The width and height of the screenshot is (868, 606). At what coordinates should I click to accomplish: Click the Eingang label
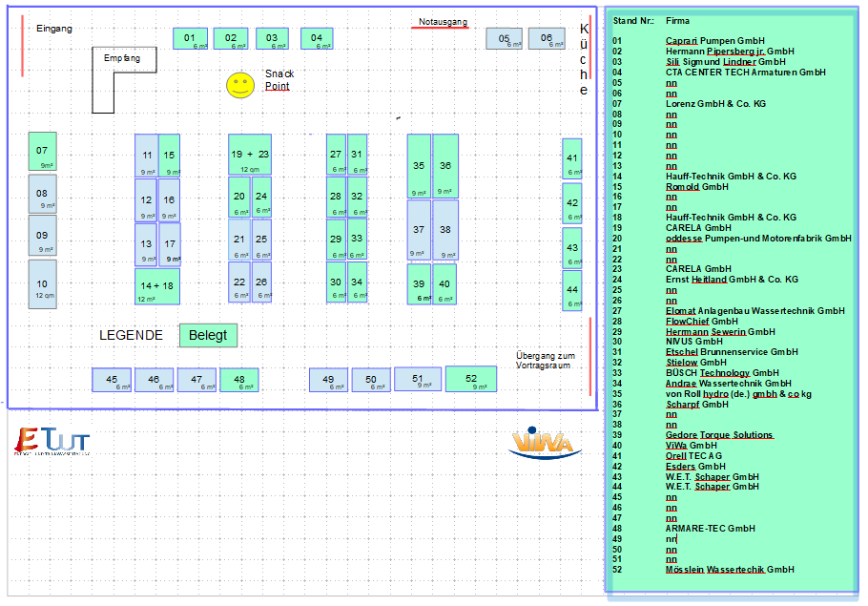pos(54,29)
